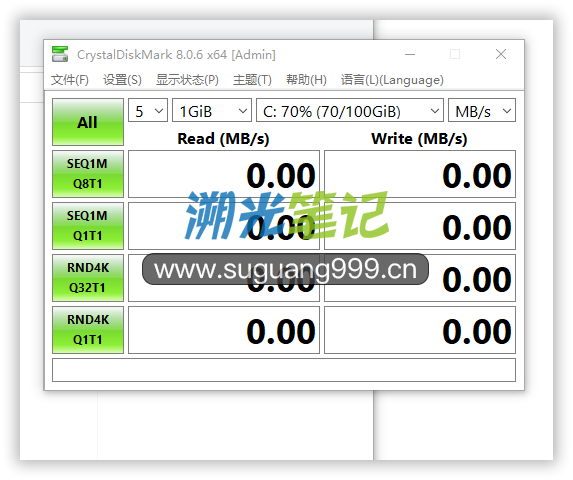573x480 pixels.
Task: Open the drive selector C: 70% dropdown
Action: click(x=350, y=110)
